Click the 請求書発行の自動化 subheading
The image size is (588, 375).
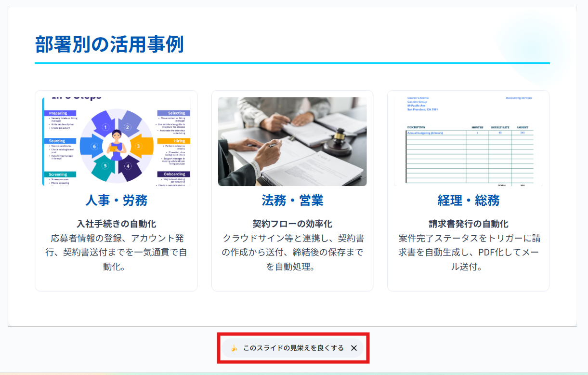coord(469,224)
